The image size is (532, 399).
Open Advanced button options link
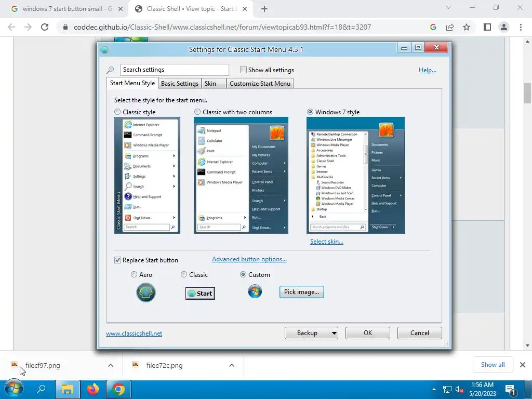(x=249, y=259)
